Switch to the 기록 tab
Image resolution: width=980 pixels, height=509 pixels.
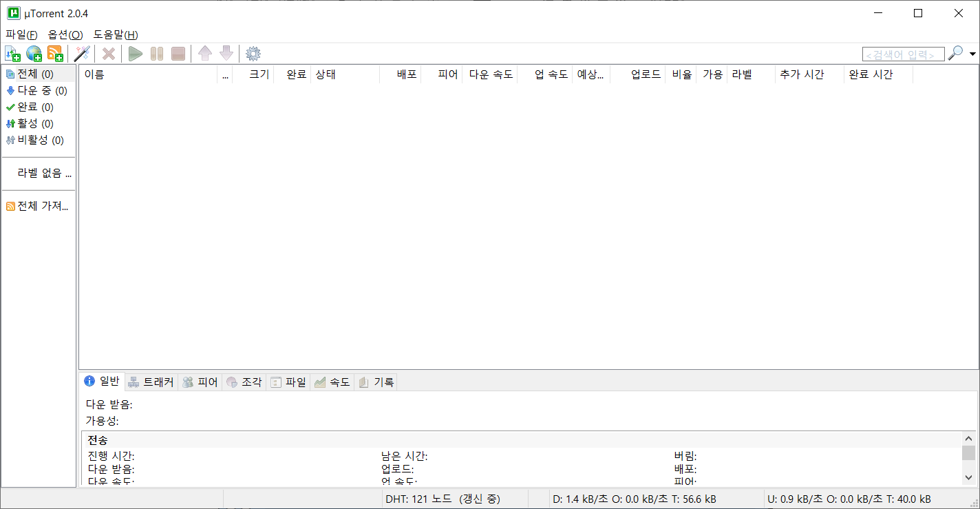point(376,382)
